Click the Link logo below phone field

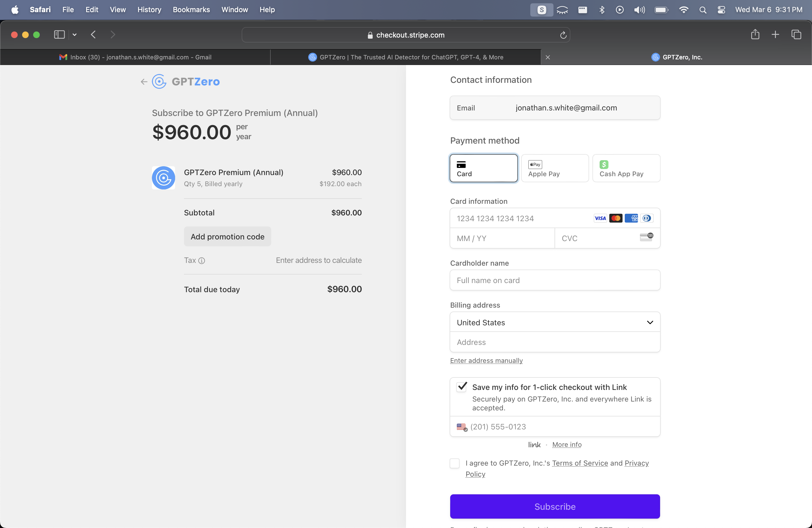coord(534,445)
